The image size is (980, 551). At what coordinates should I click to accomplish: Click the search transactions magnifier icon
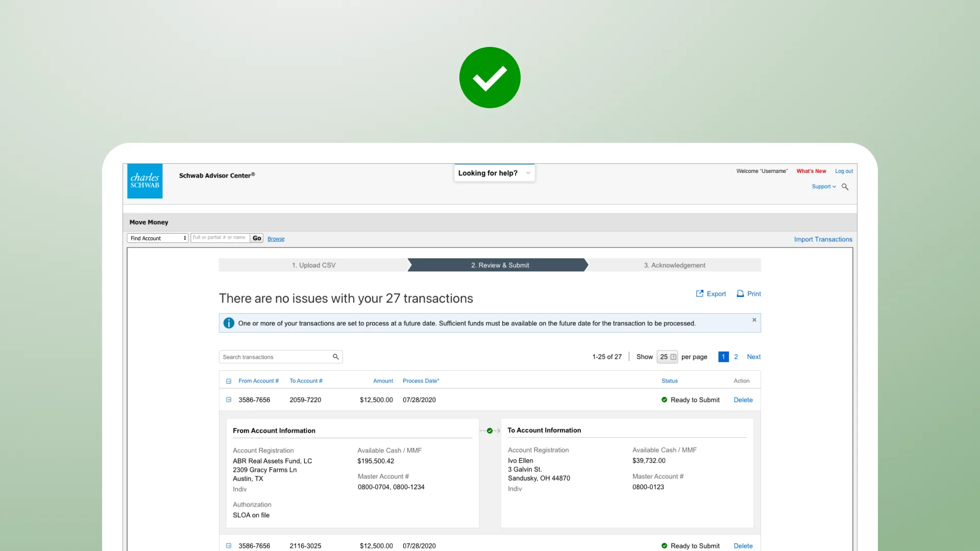(x=336, y=357)
